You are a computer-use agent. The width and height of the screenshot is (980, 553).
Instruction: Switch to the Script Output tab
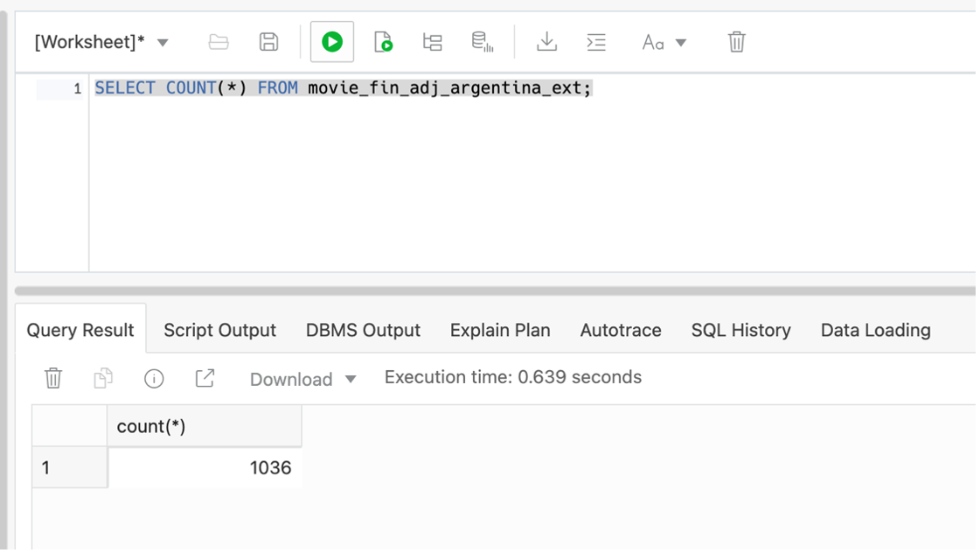(219, 330)
